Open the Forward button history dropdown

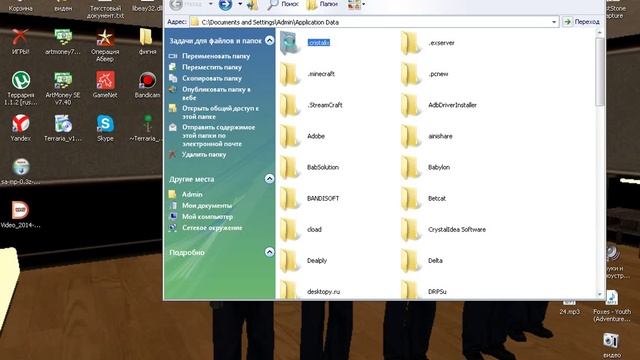240,4
